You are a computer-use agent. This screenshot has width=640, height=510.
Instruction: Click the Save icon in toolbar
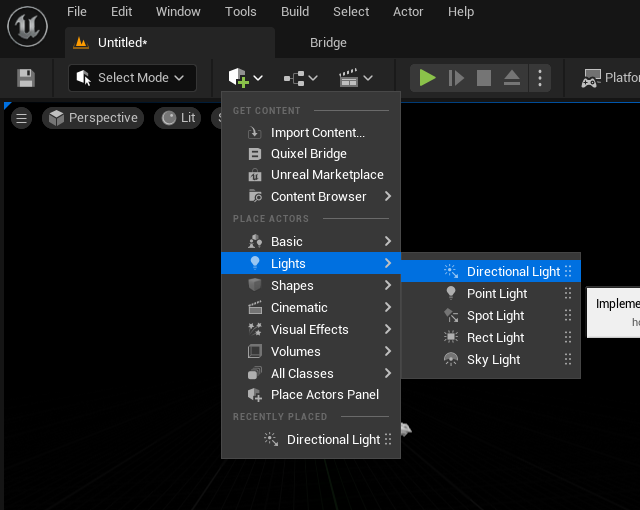click(26, 78)
